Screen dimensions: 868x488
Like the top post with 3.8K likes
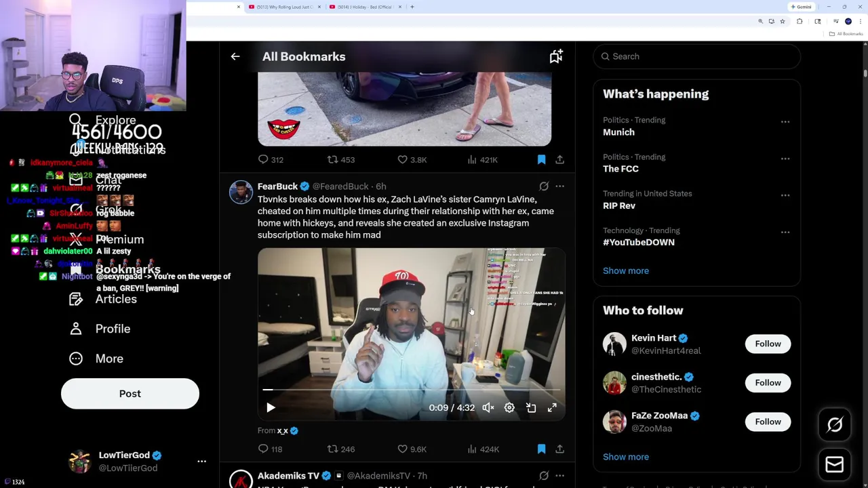click(x=403, y=159)
